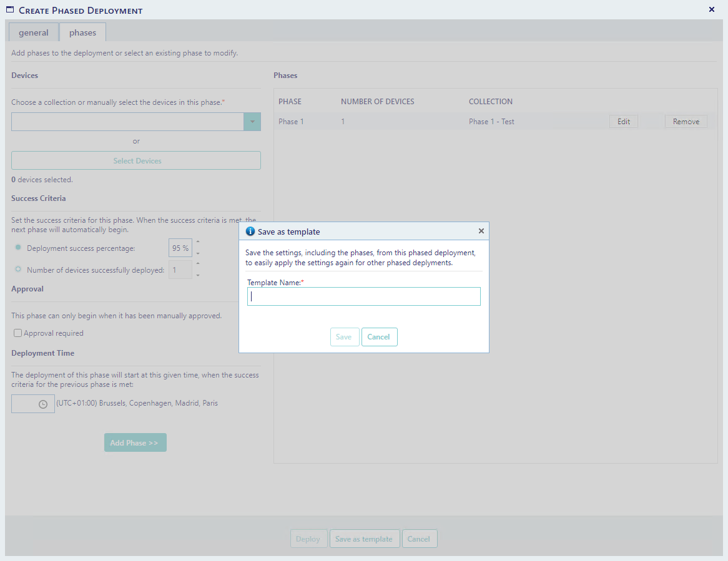
Task: Select Number of devices successfully deployed radio
Action: 18,269
